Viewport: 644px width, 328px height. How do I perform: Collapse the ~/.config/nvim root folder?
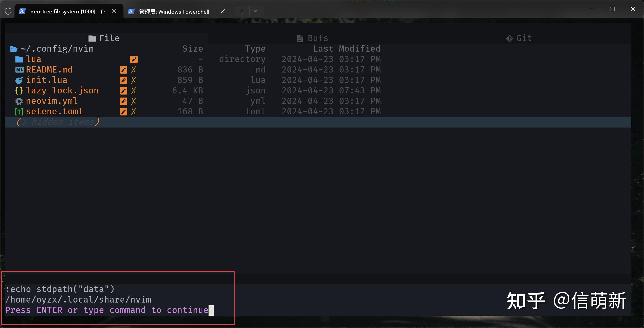(57, 49)
